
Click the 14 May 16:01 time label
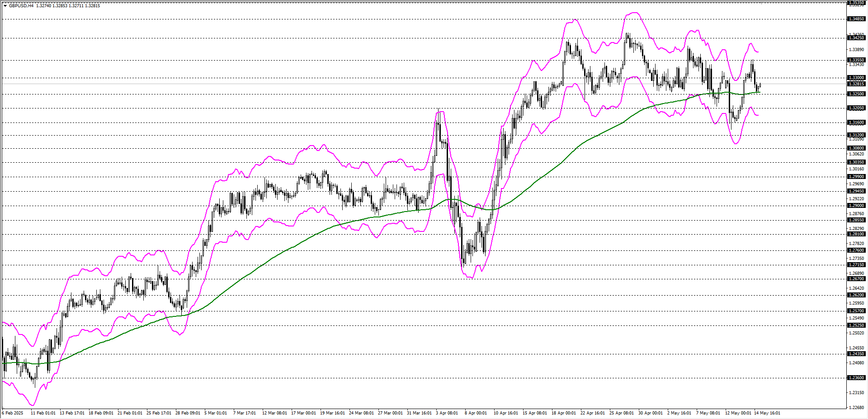coord(767,413)
